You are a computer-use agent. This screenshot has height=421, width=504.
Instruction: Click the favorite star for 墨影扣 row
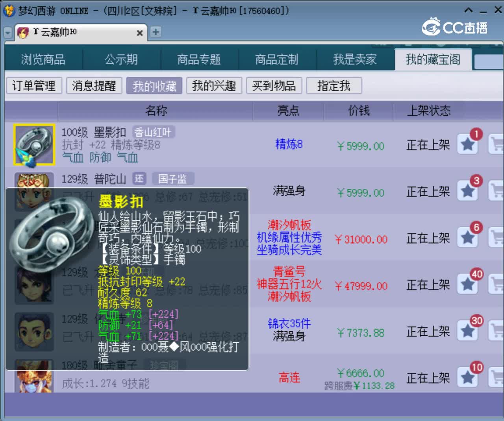pyautogui.click(x=468, y=144)
